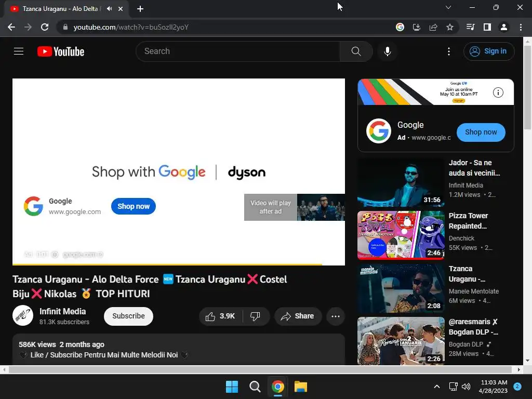
Task: Start voice search with the microphone icon
Action: coord(388,51)
